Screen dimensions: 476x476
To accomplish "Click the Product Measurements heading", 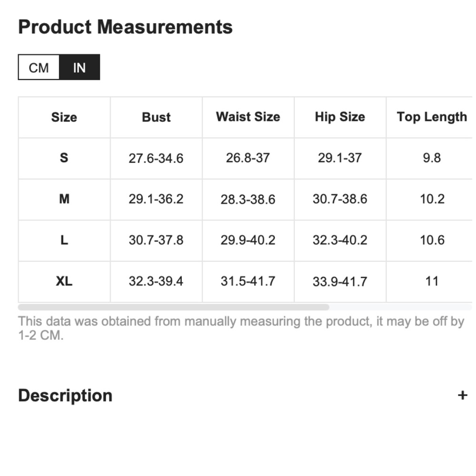I will (125, 27).
